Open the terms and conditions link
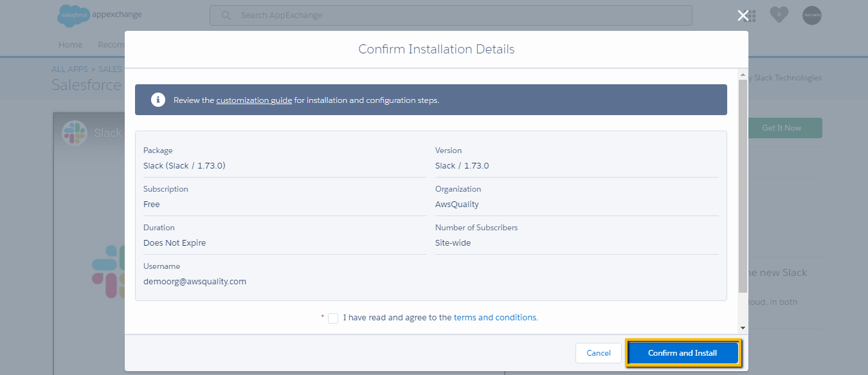The width and height of the screenshot is (868, 375). click(495, 317)
